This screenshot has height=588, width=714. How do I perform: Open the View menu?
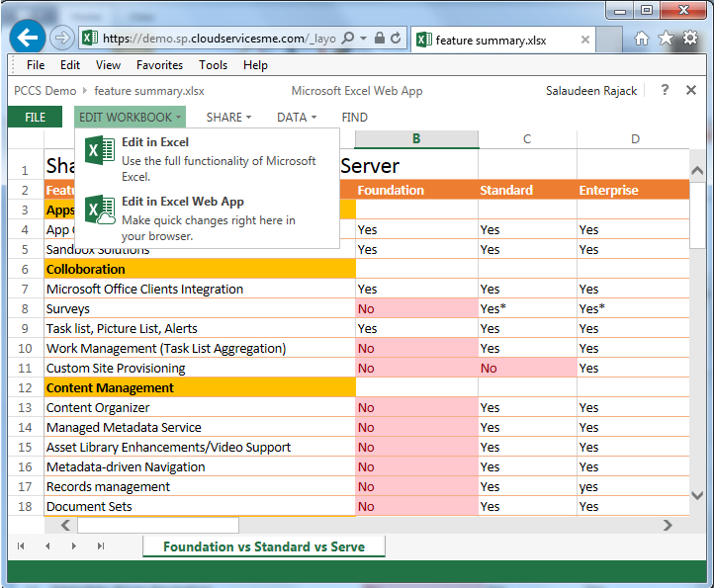[x=108, y=65]
